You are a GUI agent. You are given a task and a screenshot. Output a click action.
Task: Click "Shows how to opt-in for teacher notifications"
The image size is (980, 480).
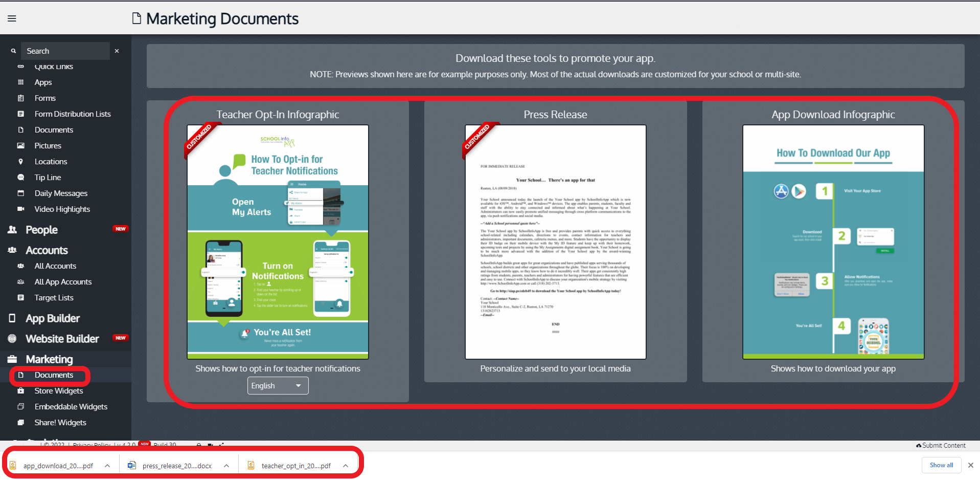tap(278, 368)
